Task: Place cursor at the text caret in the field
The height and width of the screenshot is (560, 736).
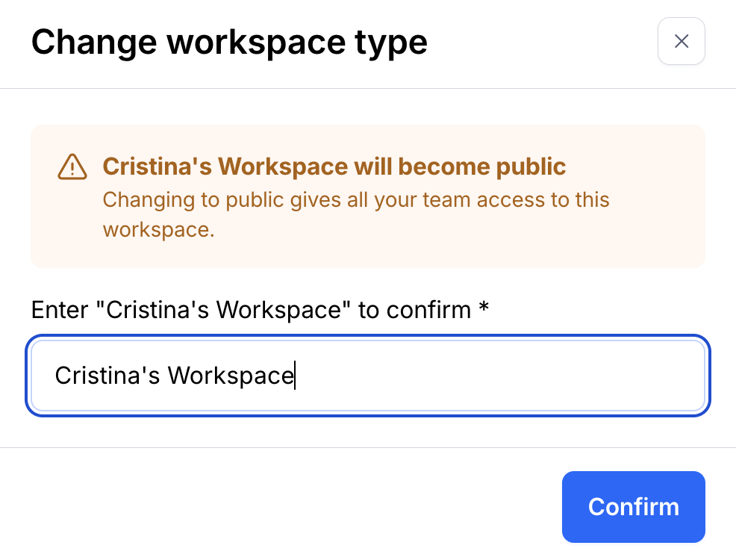Action: point(295,376)
